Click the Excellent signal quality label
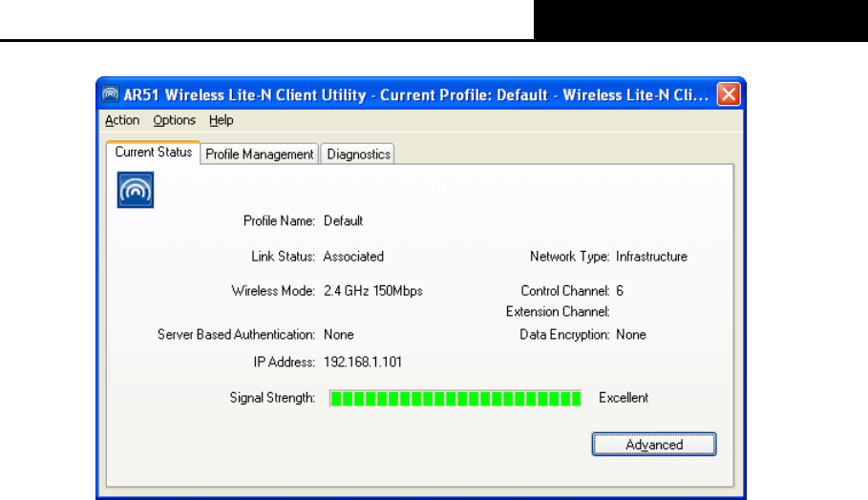Image resolution: width=868 pixels, height=500 pixels. [624, 398]
